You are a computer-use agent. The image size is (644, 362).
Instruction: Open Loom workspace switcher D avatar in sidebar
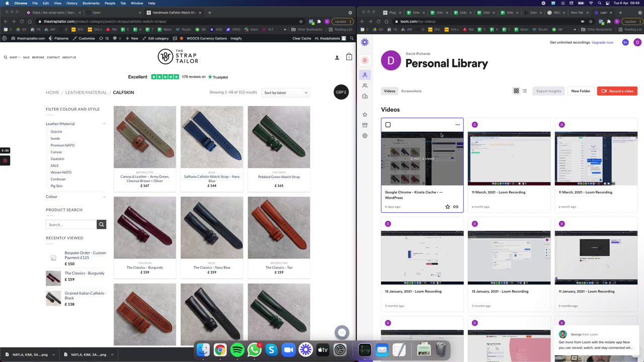(x=365, y=60)
